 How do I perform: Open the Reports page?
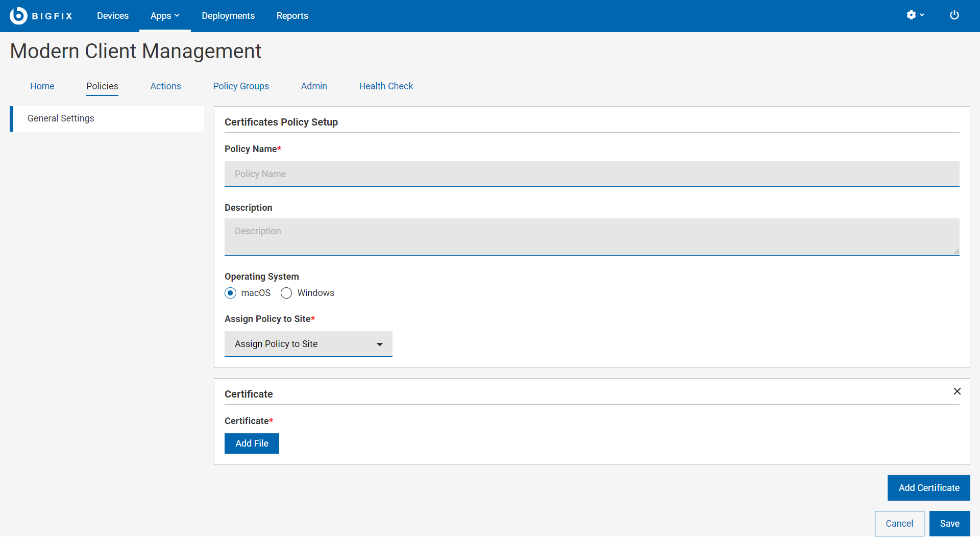(292, 16)
